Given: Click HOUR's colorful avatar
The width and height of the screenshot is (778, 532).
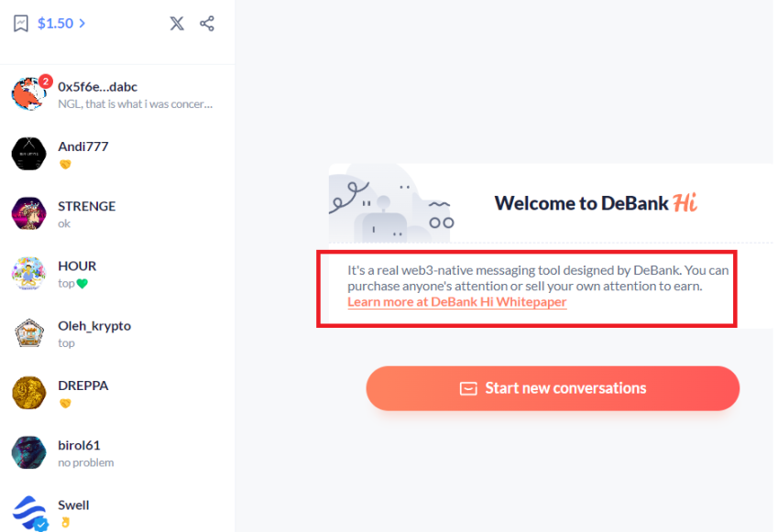Looking at the screenshot, I should click(x=28, y=273).
